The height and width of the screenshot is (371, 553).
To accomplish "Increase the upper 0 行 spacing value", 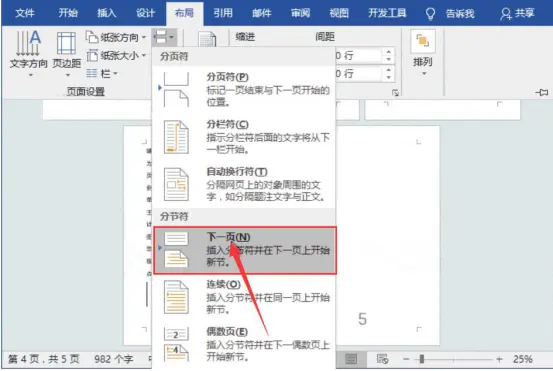I will pos(388,51).
